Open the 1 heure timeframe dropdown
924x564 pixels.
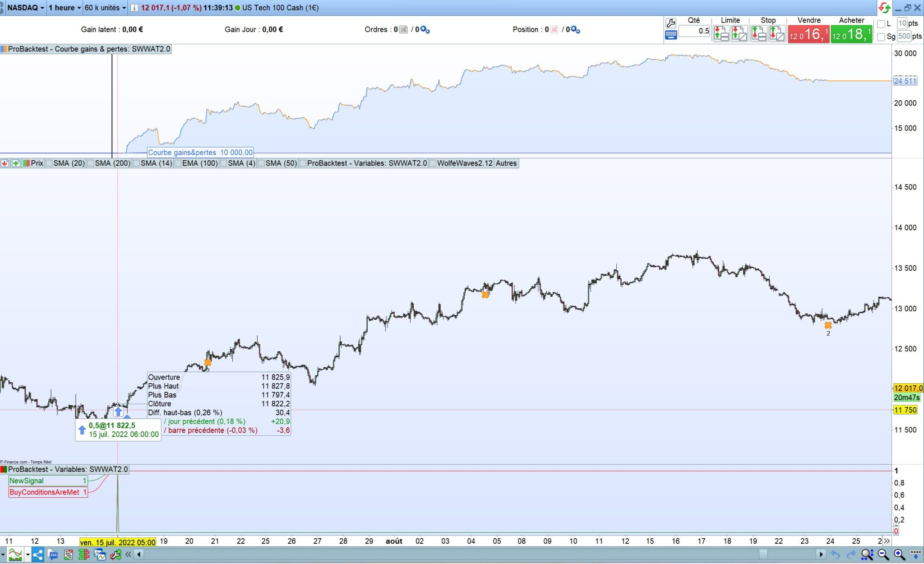pyautogui.click(x=65, y=8)
